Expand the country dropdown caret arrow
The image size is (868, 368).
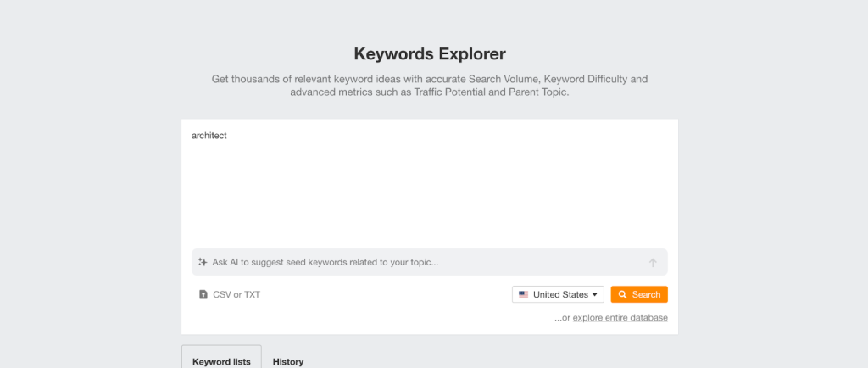click(595, 294)
